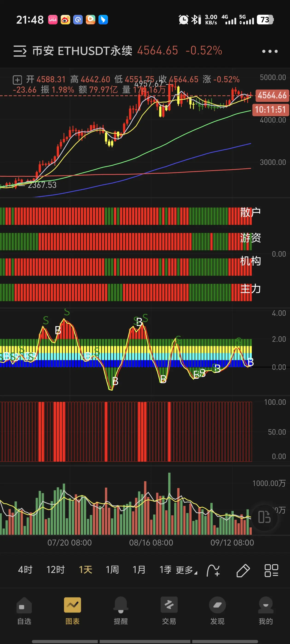Tap the 高 4642.60 high value
This screenshot has width=290, height=644.
coord(90,80)
